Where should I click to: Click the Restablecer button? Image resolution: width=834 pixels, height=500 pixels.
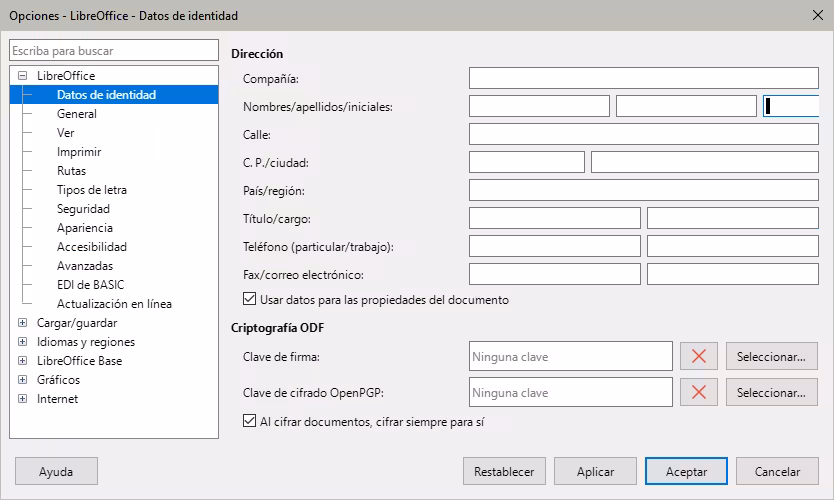pyautogui.click(x=504, y=471)
